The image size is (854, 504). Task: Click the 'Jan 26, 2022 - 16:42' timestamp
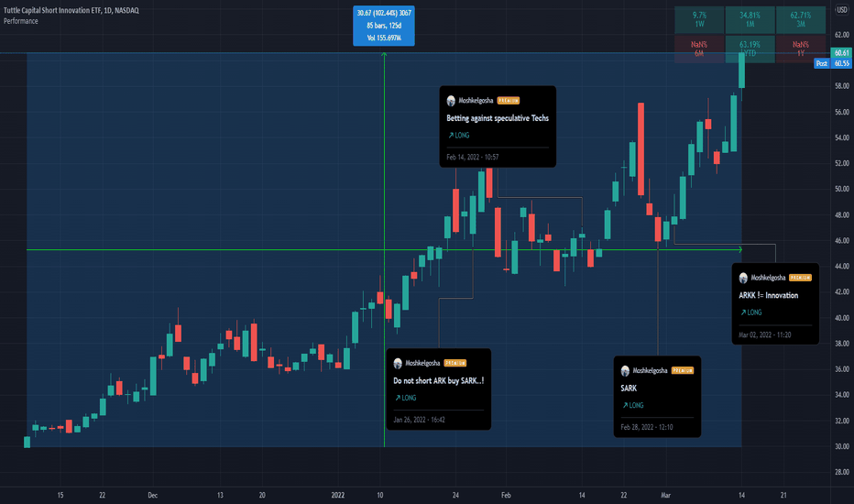tap(420, 420)
